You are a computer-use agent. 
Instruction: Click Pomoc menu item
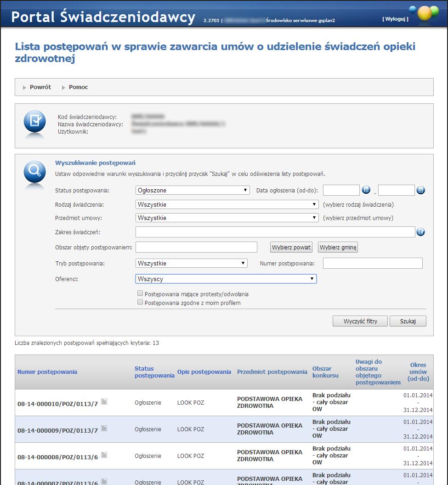pyautogui.click(x=78, y=87)
